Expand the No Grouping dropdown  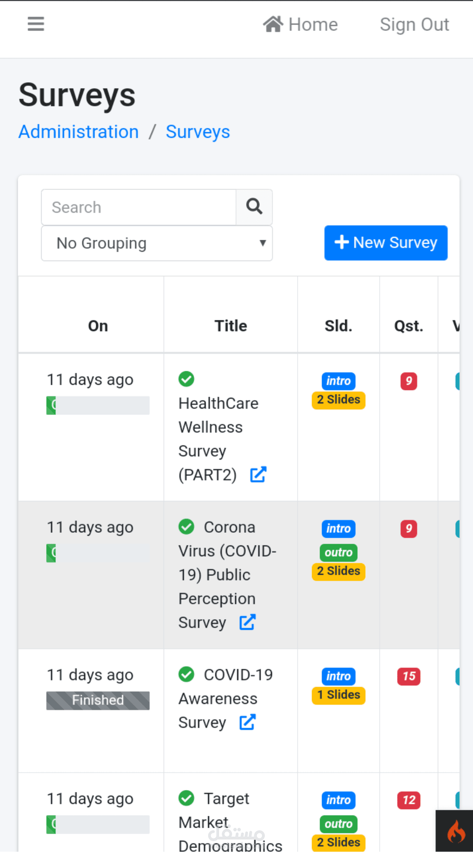tap(157, 243)
